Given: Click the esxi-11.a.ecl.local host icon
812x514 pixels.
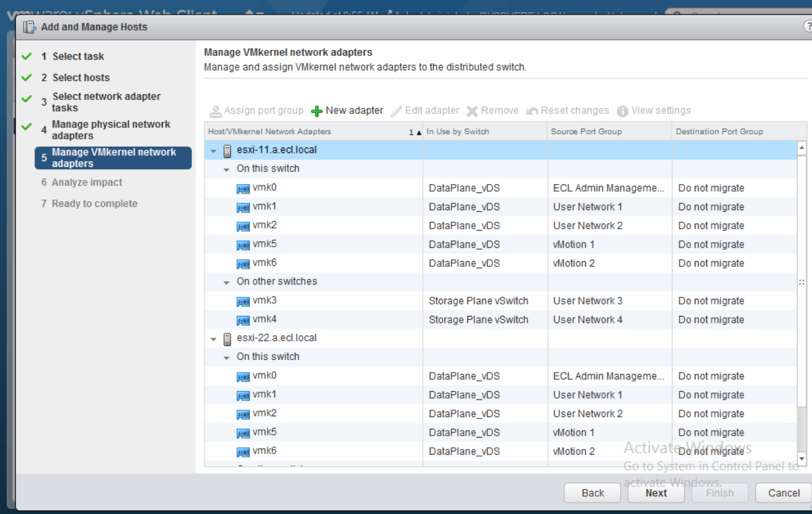Looking at the screenshot, I should pyautogui.click(x=227, y=151).
